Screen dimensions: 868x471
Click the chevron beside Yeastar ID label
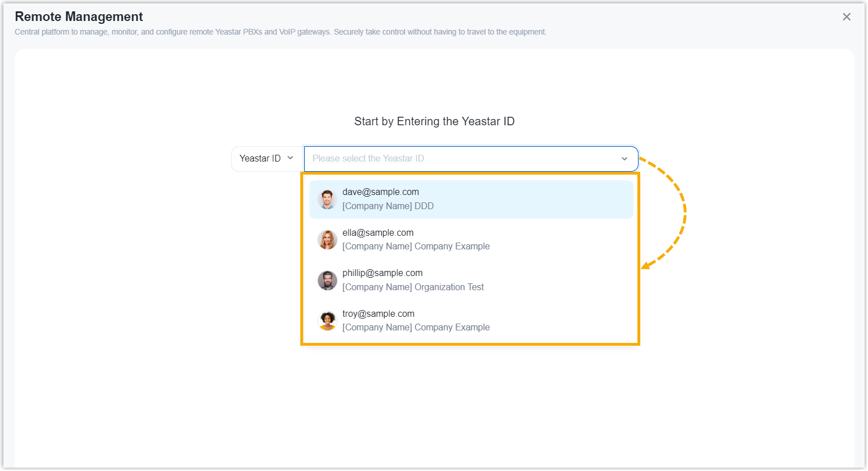click(290, 158)
